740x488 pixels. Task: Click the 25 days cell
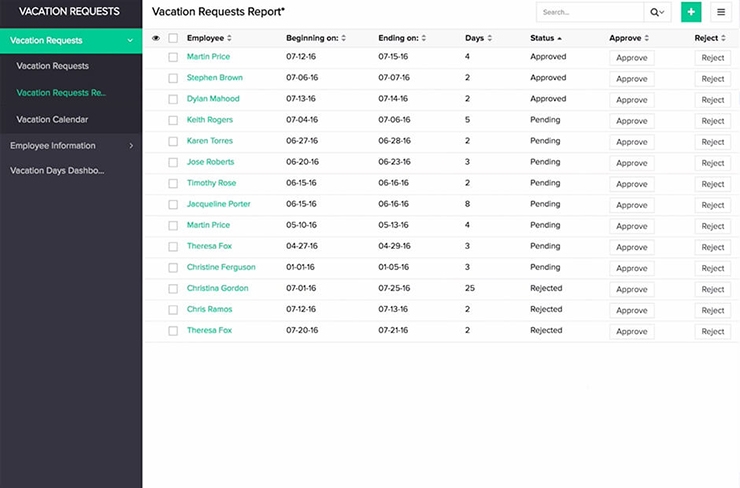470,288
